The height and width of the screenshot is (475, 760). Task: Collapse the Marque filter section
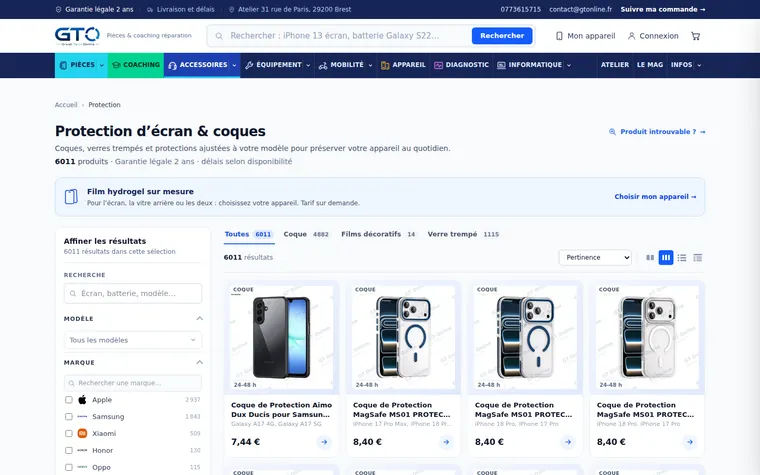pos(199,363)
